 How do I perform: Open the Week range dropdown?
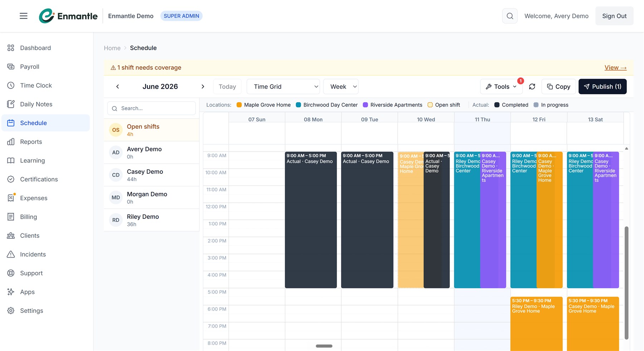(341, 86)
